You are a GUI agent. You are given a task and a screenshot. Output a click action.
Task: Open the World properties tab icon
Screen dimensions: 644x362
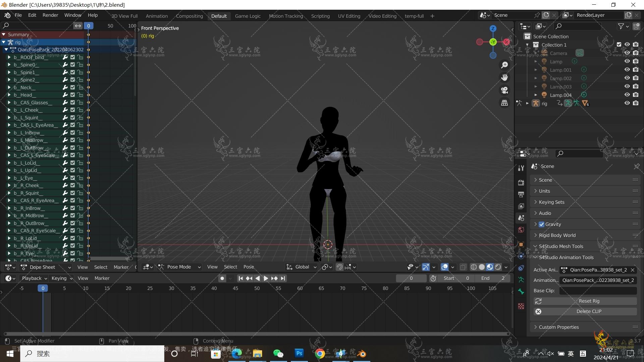[x=521, y=230]
